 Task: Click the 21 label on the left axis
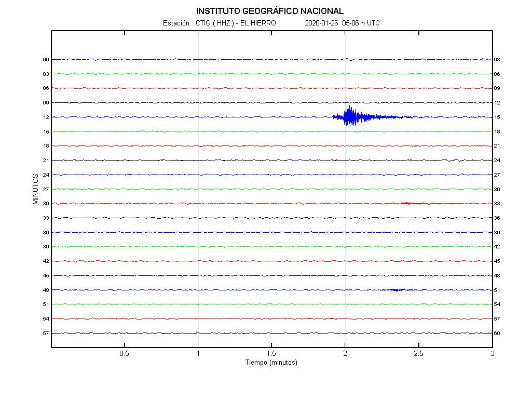click(x=46, y=161)
